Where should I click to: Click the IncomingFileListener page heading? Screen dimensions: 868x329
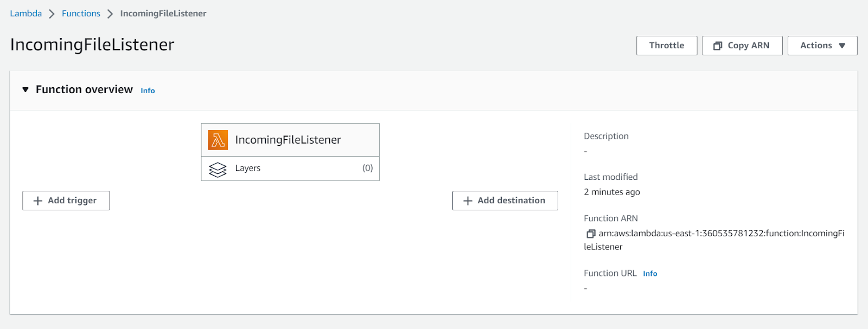(x=92, y=44)
